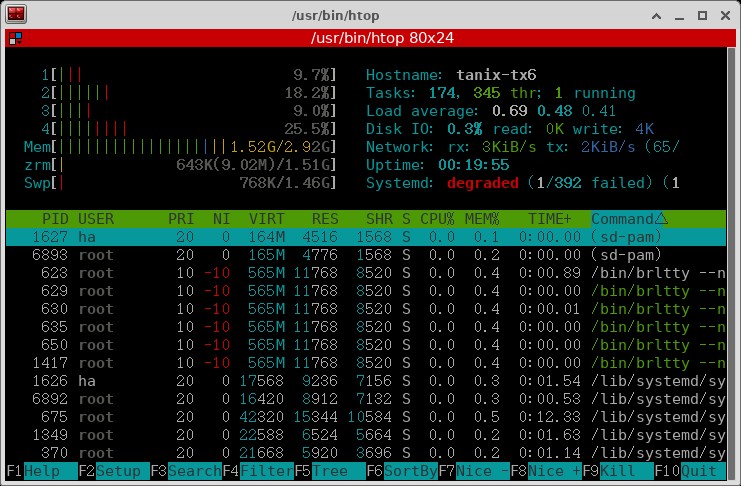Click the red 'degraded' Systemd status
Image resolution: width=741 pixels, height=486 pixels.
click(x=483, y=182)
